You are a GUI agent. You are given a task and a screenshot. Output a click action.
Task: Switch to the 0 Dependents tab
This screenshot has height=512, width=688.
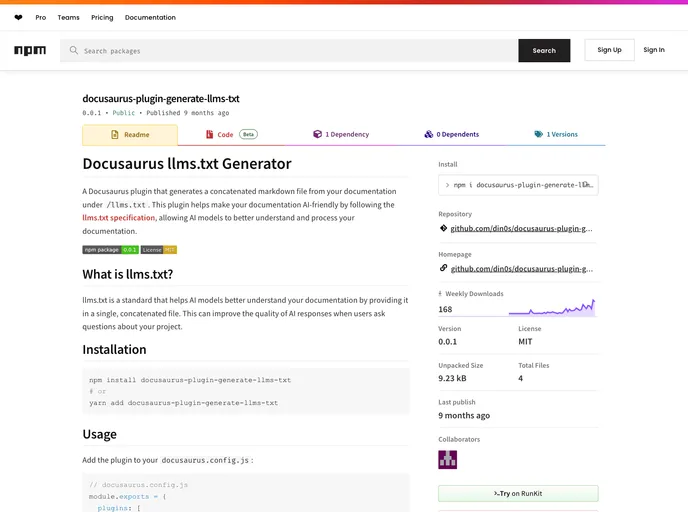[x=452, y=134]
